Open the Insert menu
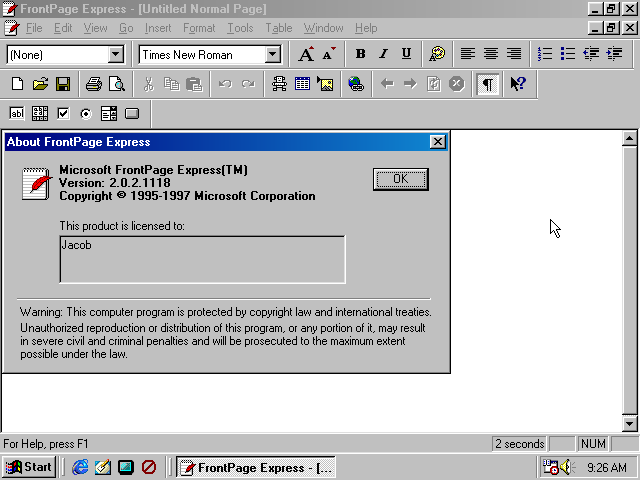This screenshot has width=640, height=480. [158, 28]
